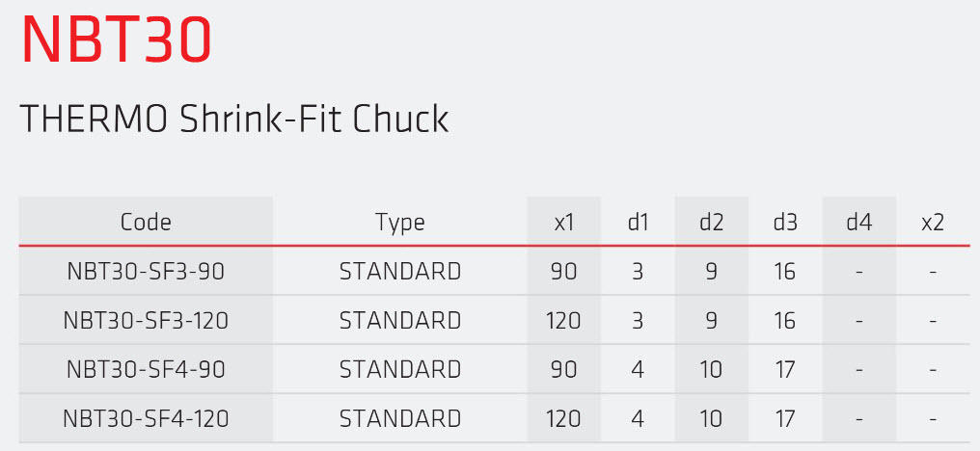The image size is (980, 451).
Task: Click STANDARD type in NBT30-SF4-120 row
Action: coord(399,419)
